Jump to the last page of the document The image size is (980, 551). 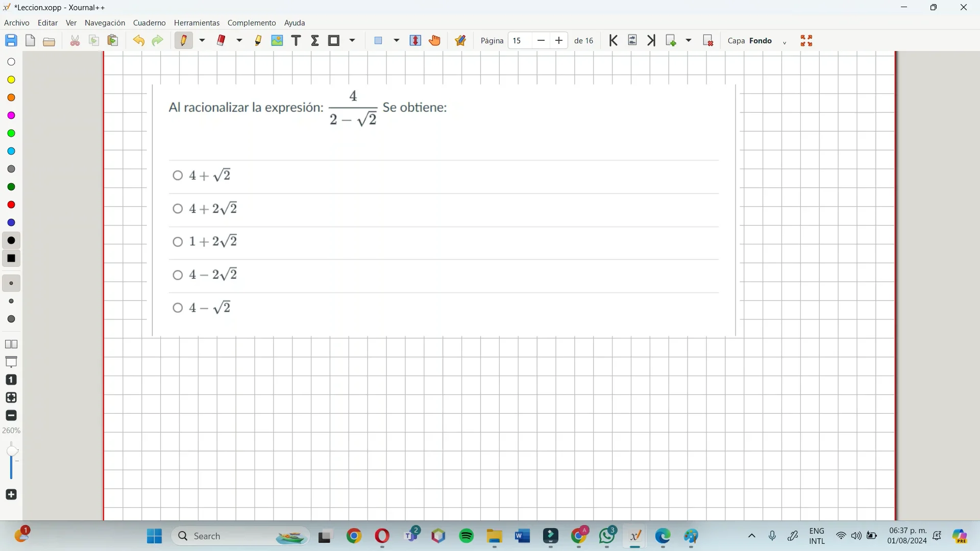click(x=651, y=40)
